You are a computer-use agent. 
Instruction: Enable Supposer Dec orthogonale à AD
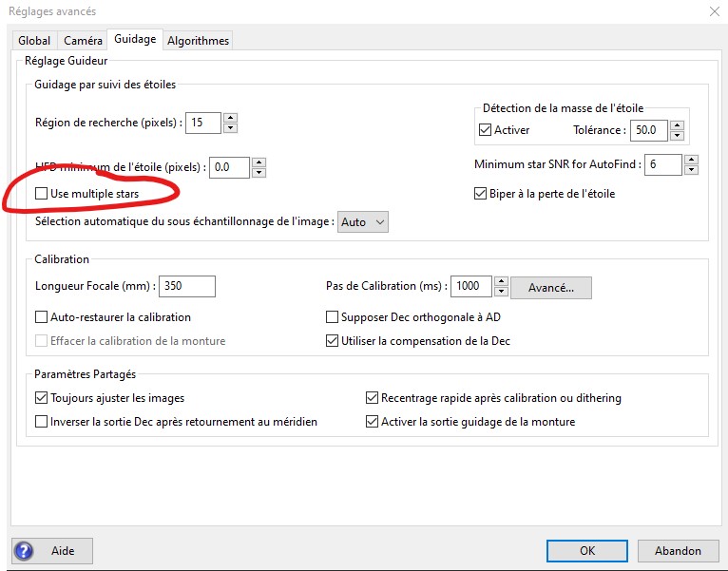[333, 317]
